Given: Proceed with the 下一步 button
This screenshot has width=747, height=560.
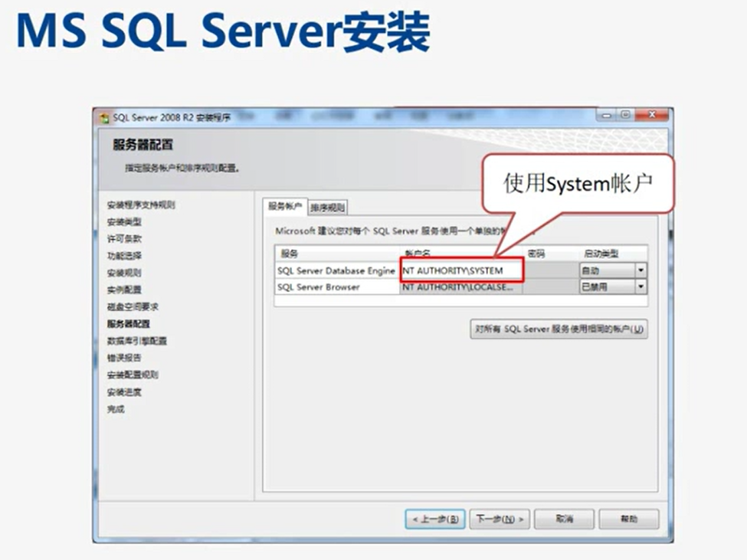Looking at the screenshot, I should pyautogui.click(x=500, y=519).
